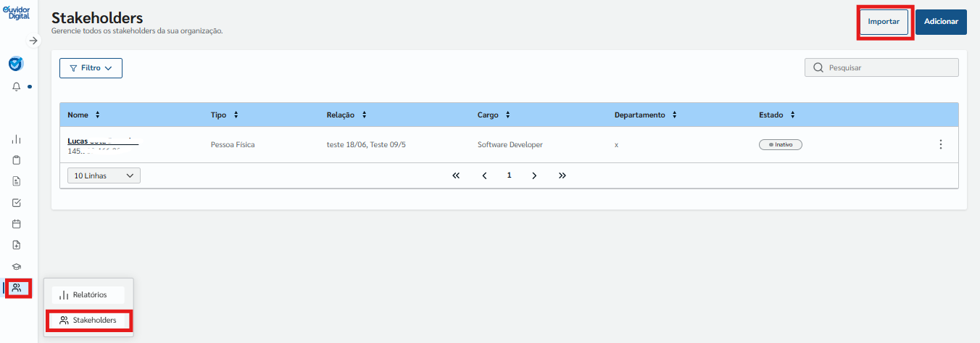980x343 pixels.
Task: Open the Filtro dropdown
Action: [91, 68]
